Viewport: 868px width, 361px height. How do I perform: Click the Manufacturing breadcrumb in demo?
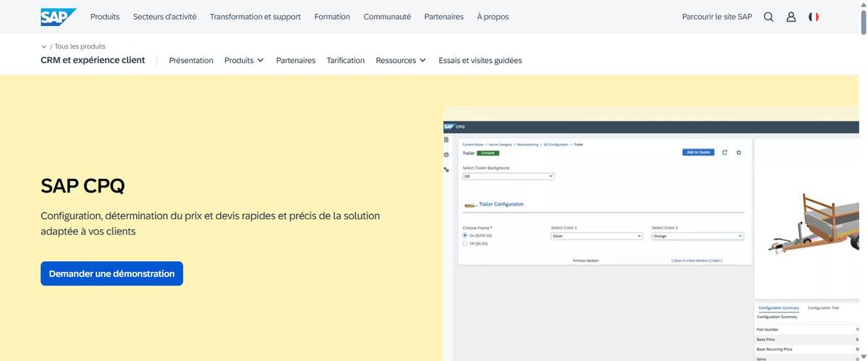tap(528, 145)
